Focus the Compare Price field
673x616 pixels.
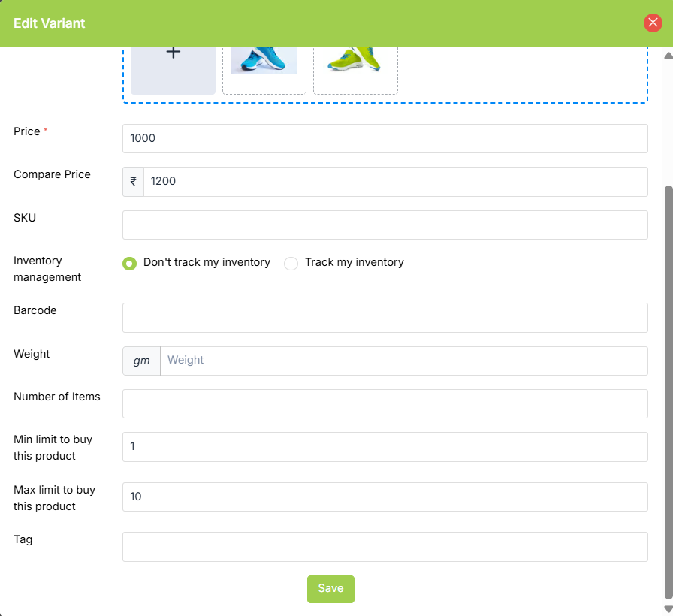(x=395, y=182)
